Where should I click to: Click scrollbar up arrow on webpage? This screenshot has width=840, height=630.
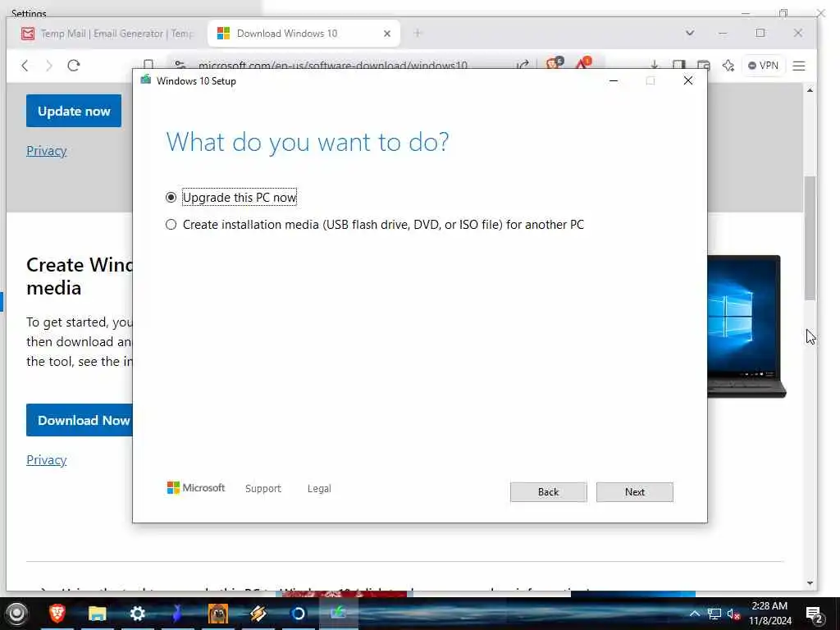[810, 90]
